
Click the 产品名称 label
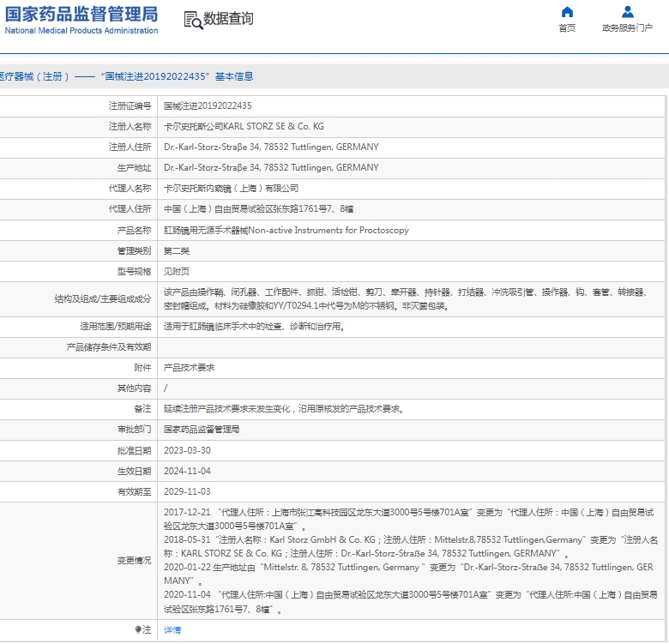click(x=134, y=231)
